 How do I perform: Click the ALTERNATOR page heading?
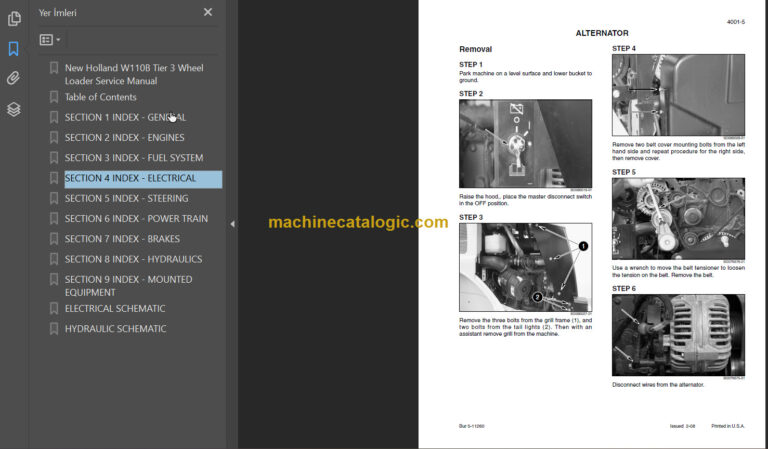(x=602, y=33)
